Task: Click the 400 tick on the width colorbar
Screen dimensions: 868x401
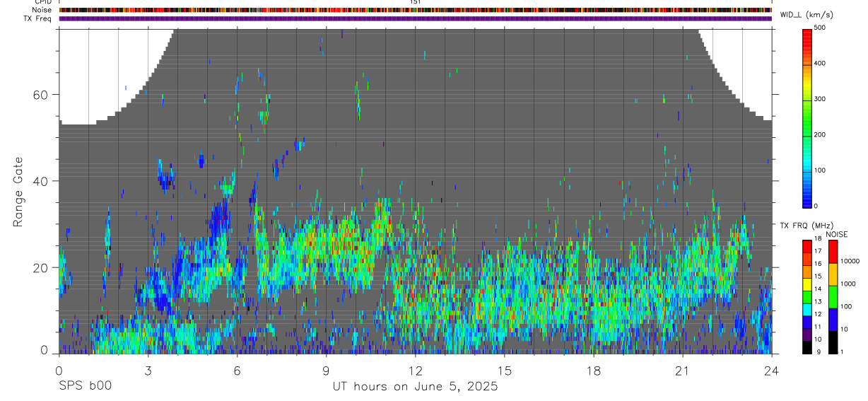Action: tap(821, 64)
